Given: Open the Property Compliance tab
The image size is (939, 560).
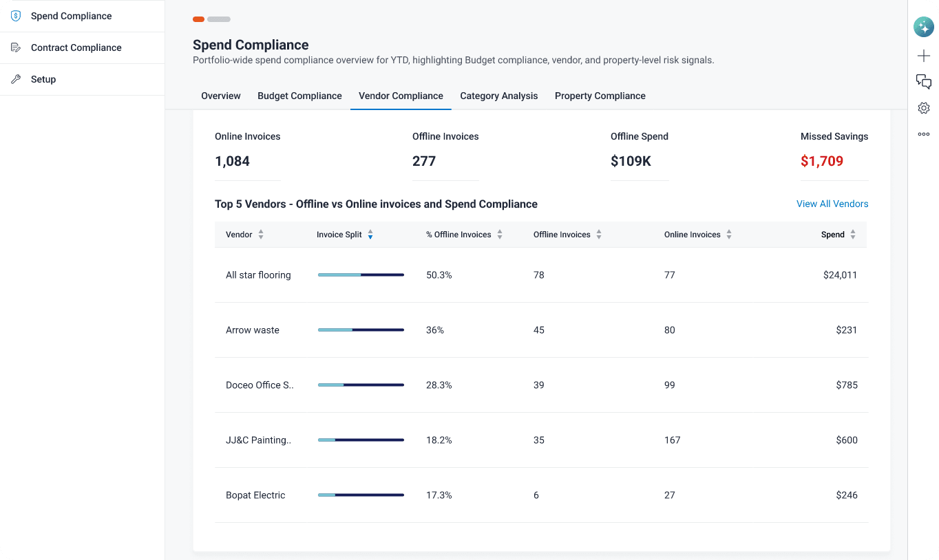Looking at the screenshot, I should pos(600,96).
